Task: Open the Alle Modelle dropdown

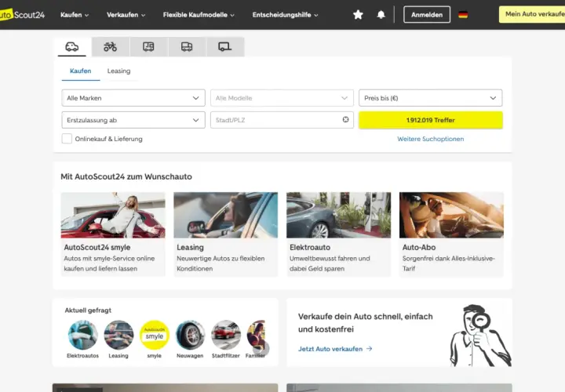Action: click(x=282, y=98)
